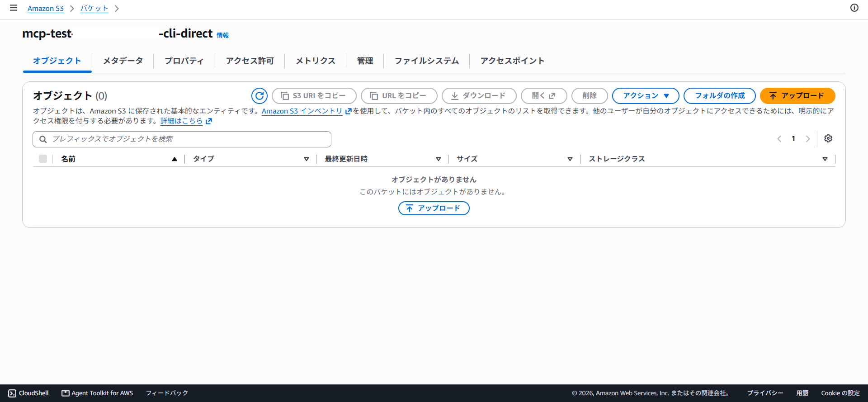Switch to the メタデータ tab

pyautogui.click(x=123, y=61)
